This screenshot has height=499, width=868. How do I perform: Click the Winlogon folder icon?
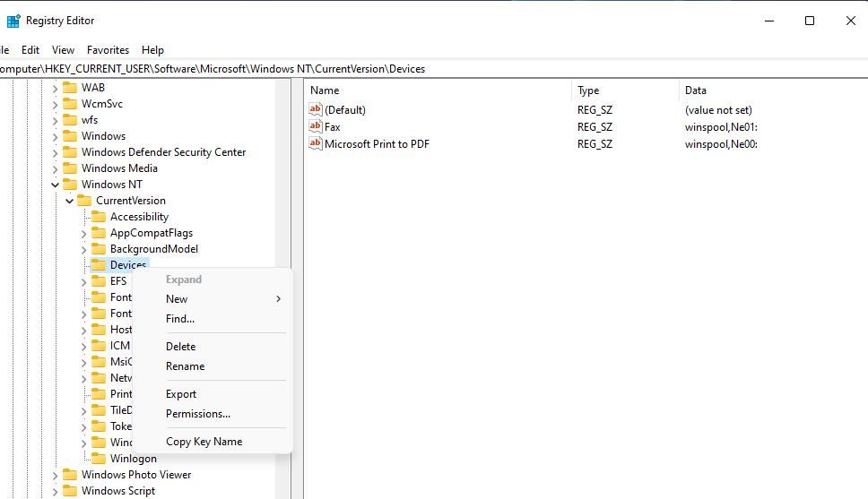[x=99, y=458]
